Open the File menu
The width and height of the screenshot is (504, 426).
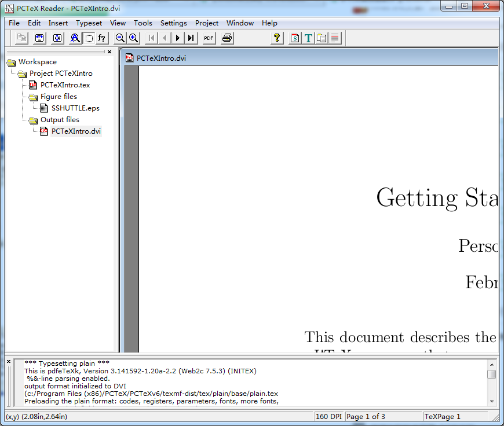coord(14,23)
